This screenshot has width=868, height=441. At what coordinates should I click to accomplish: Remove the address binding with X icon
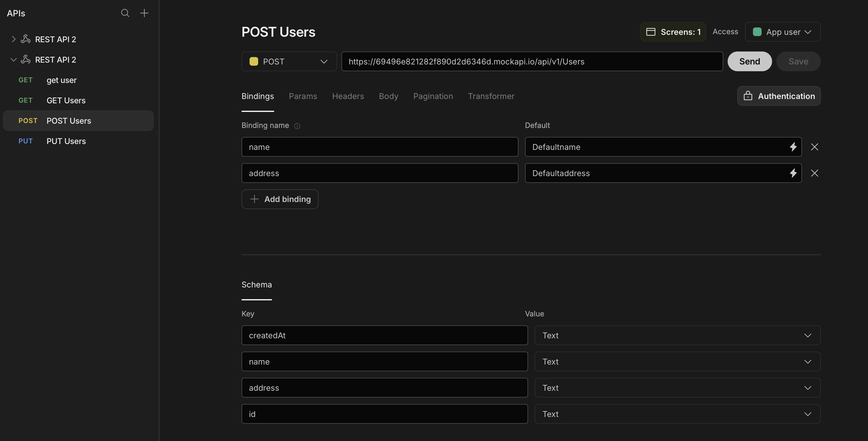(814, 173)
